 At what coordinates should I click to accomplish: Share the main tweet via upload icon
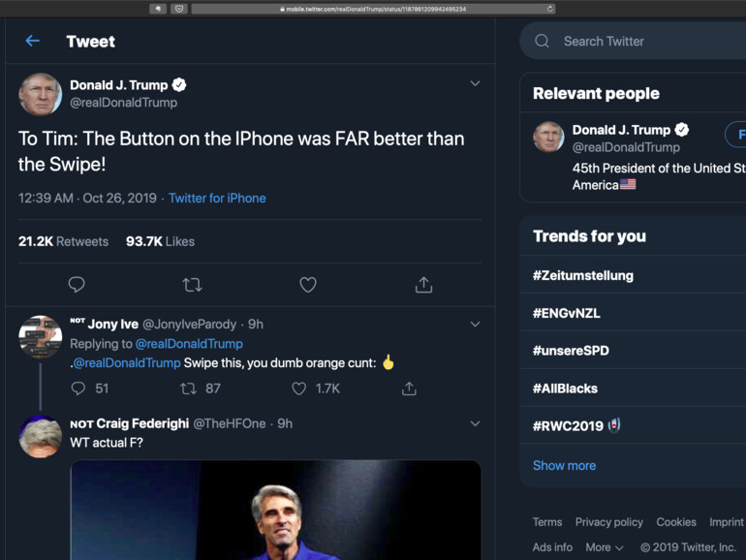pos(423,285)
